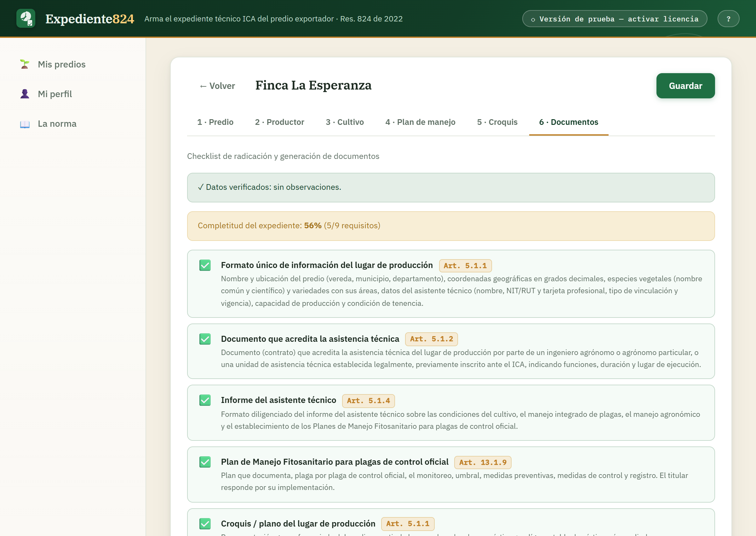Click the Mi perfil person icon
The image size is (756, 536).
[25, 94]
